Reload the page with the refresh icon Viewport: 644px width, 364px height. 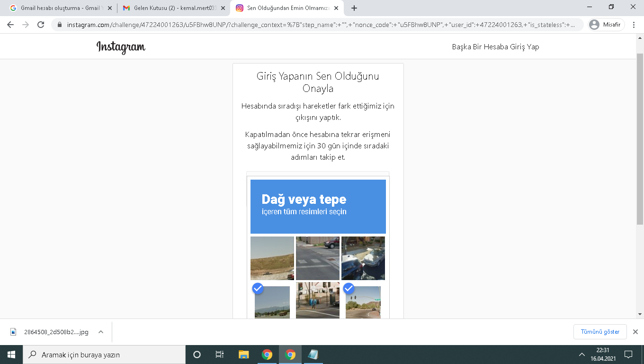(41, 25)
